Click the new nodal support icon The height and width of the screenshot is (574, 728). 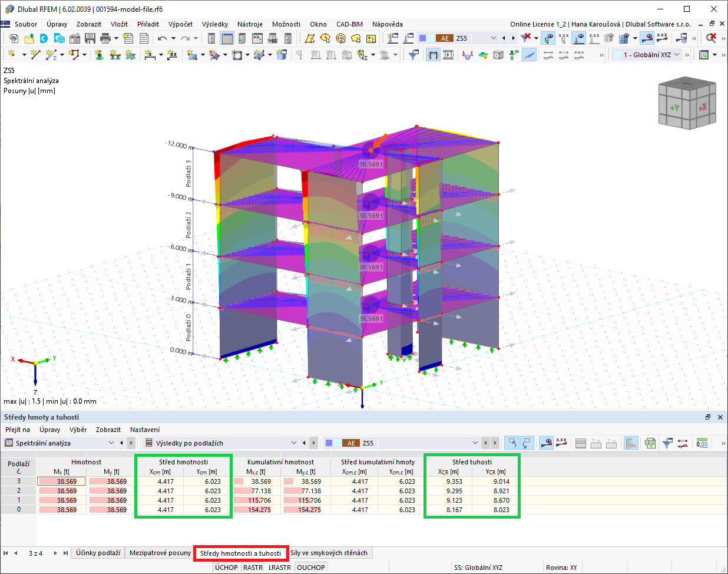(99, 55)
